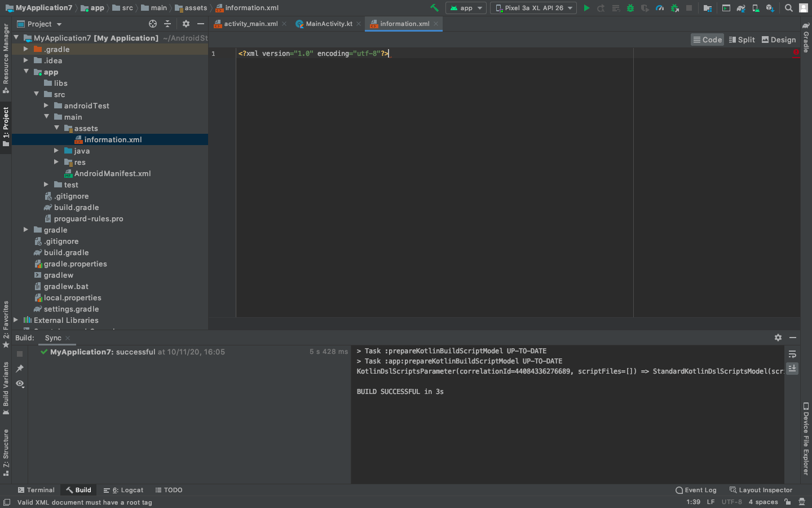This screenshot has width=812, height=508.
Task: Click Search Everywhere magnifier icon
Action: click(x=789, y=8)
